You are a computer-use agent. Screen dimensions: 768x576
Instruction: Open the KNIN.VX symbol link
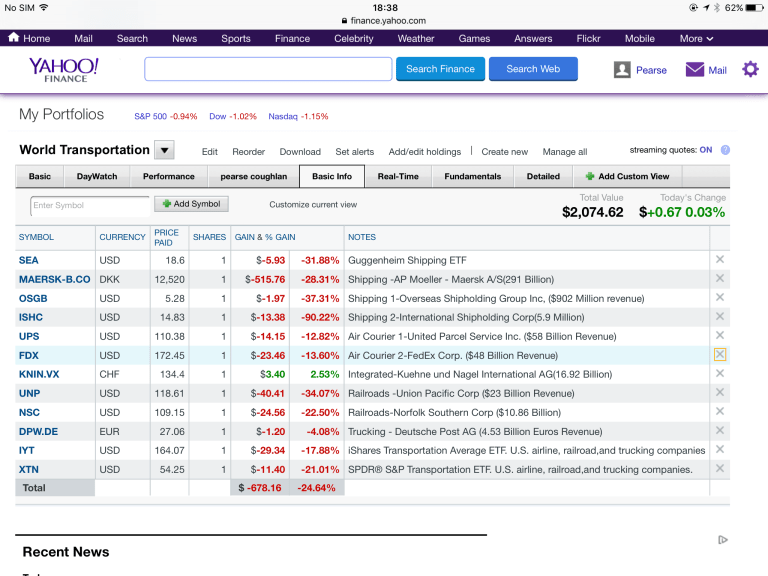(39, 374)
